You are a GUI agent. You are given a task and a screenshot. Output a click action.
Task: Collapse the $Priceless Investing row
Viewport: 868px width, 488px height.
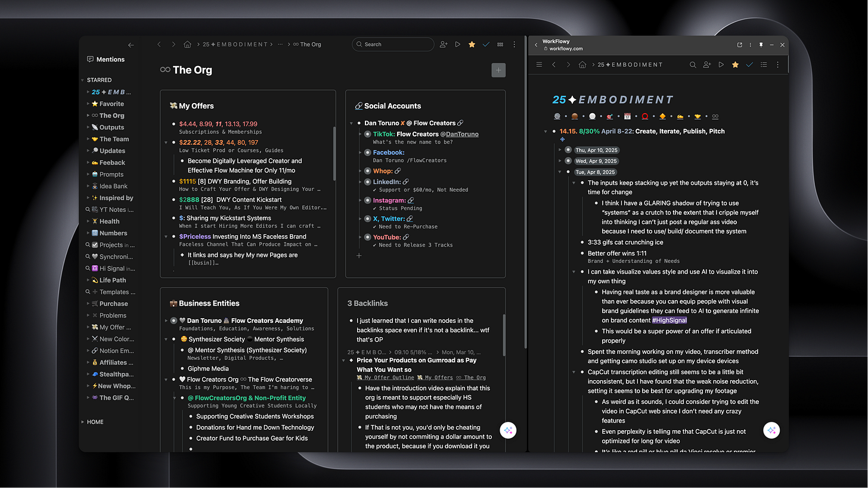point(166,237)
